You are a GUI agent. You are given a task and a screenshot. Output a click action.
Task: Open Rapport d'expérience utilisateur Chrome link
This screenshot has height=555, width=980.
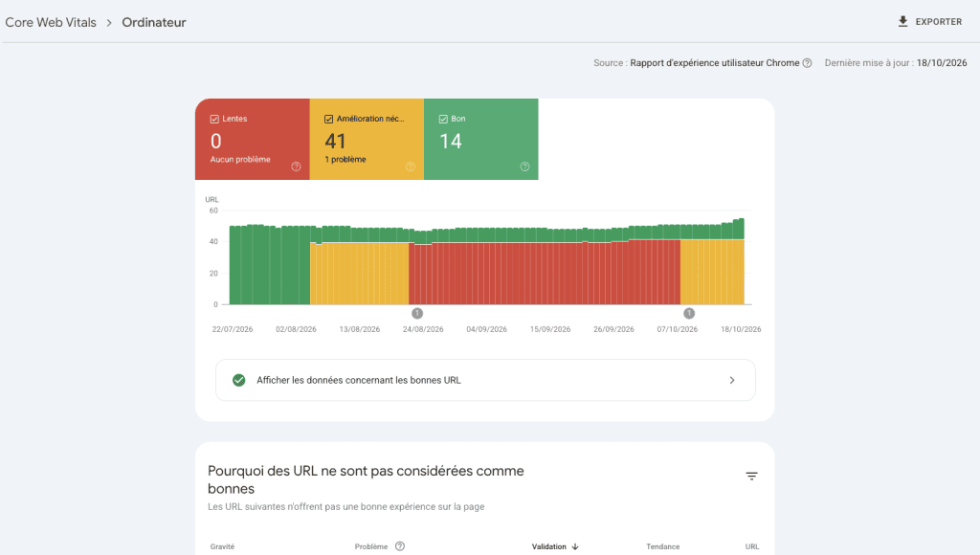[x=714, y=63]
